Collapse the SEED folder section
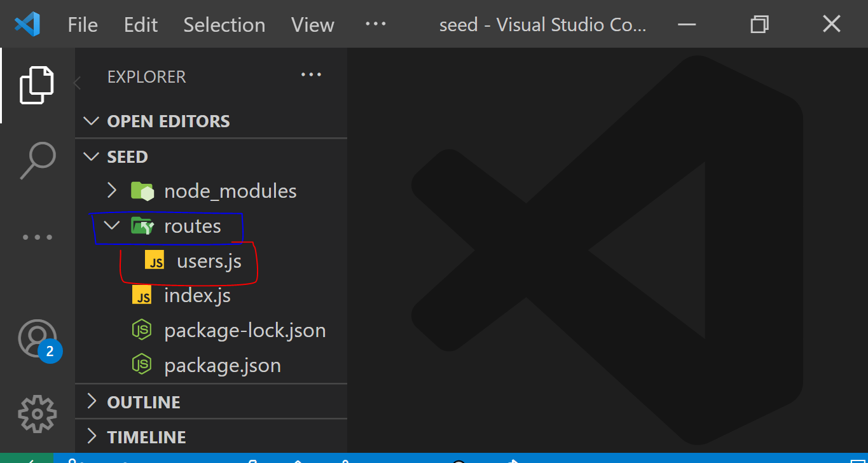Image resolution: width=868 pixels, height=463 pixels. tap(92, 156)
